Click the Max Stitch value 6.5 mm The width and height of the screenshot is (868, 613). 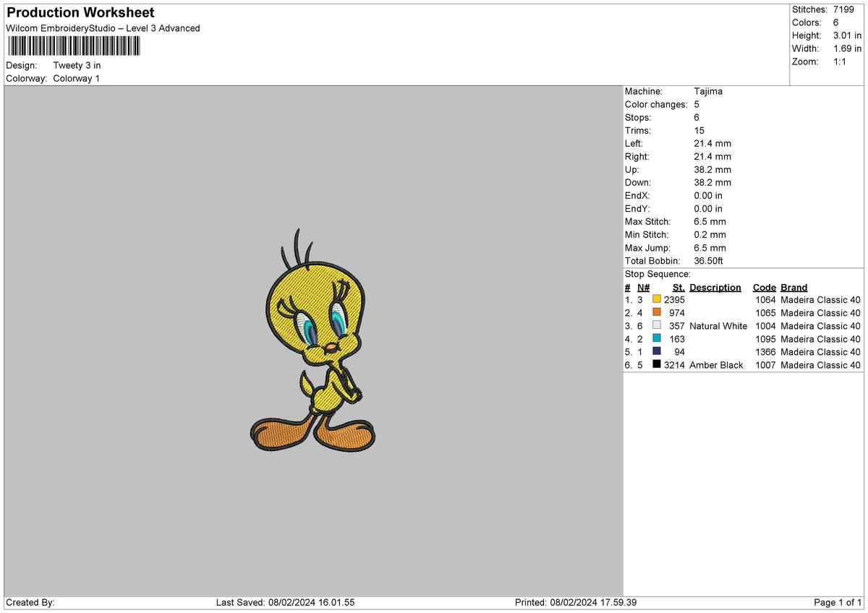point(710,221)
